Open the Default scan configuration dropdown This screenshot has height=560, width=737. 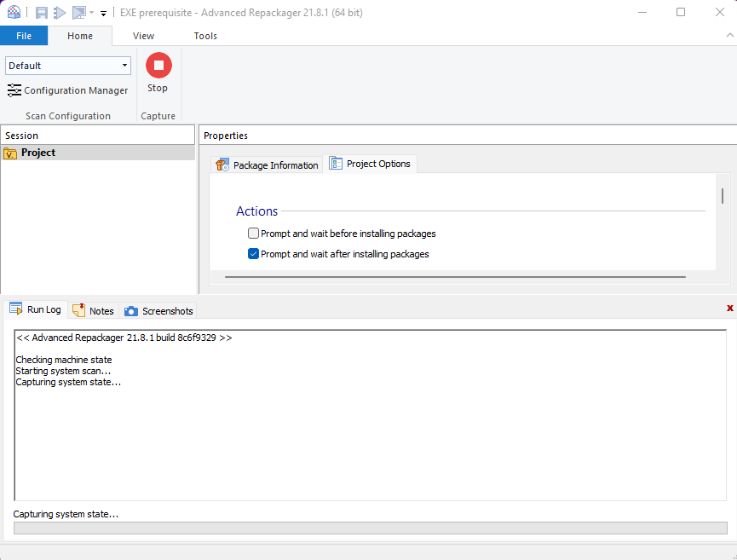(x=68, y=66)
